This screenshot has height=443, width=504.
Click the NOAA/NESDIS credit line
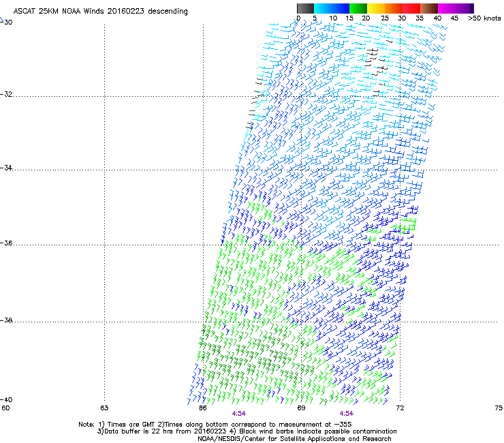coord(294,439)
